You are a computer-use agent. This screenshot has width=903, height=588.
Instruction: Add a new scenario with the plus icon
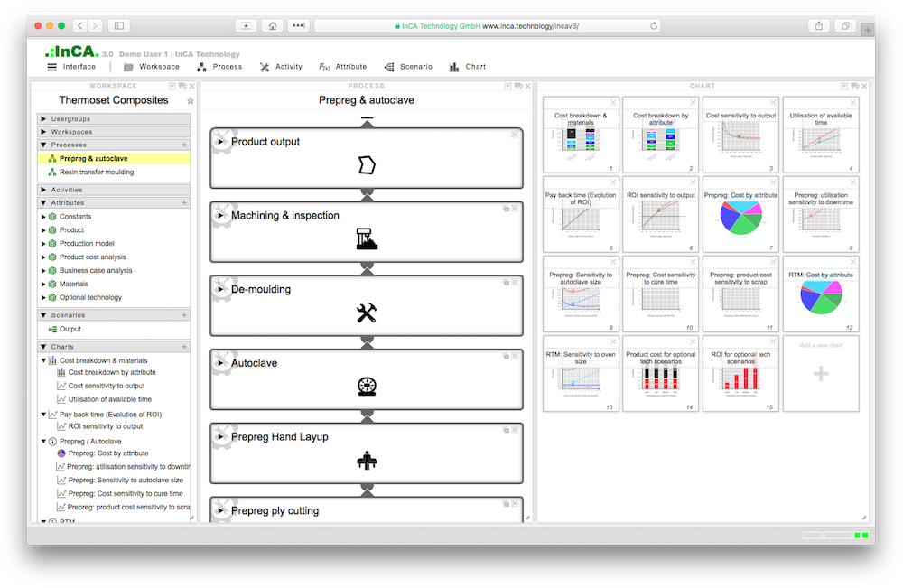coord(184,315)
